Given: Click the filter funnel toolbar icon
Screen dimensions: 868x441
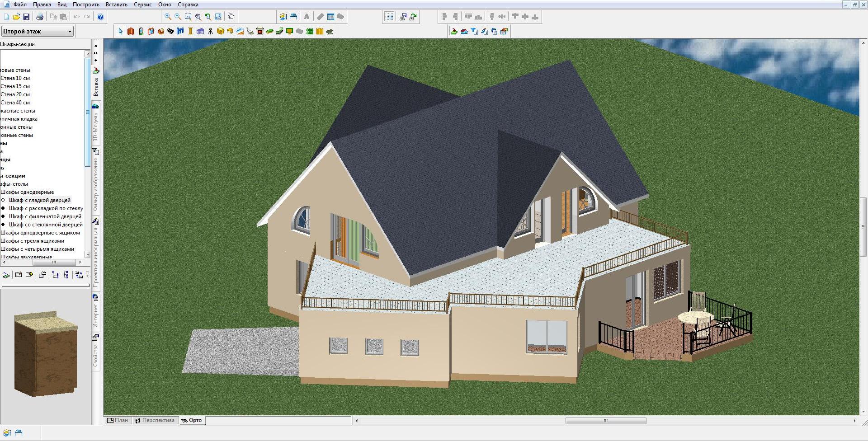Looking at the screenshot, I should [474, 31].
